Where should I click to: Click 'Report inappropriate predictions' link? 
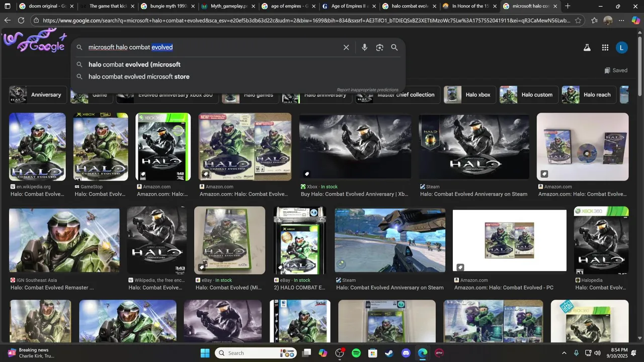click(367, 89)
